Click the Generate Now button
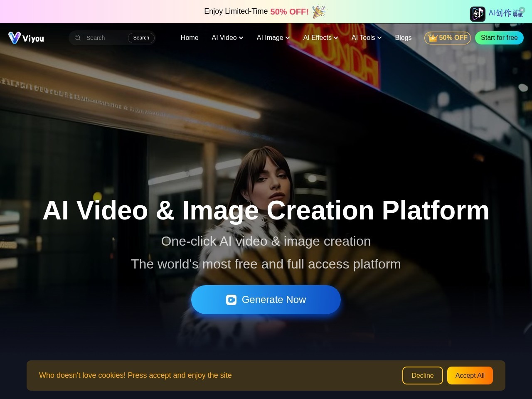This screenshot has width=532, height=399. point(266,300)
